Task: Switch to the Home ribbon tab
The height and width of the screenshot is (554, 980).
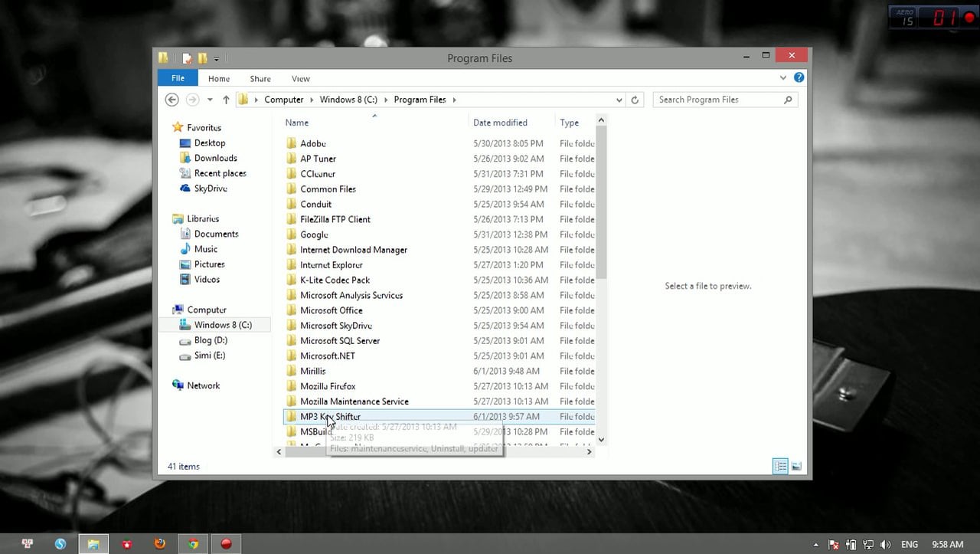Action: [x=219, y=79]
